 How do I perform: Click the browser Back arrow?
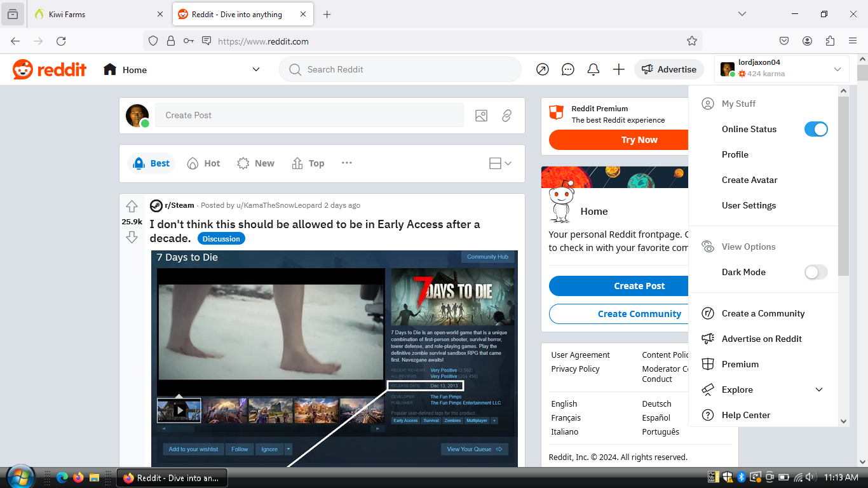[x=15, y=41]
